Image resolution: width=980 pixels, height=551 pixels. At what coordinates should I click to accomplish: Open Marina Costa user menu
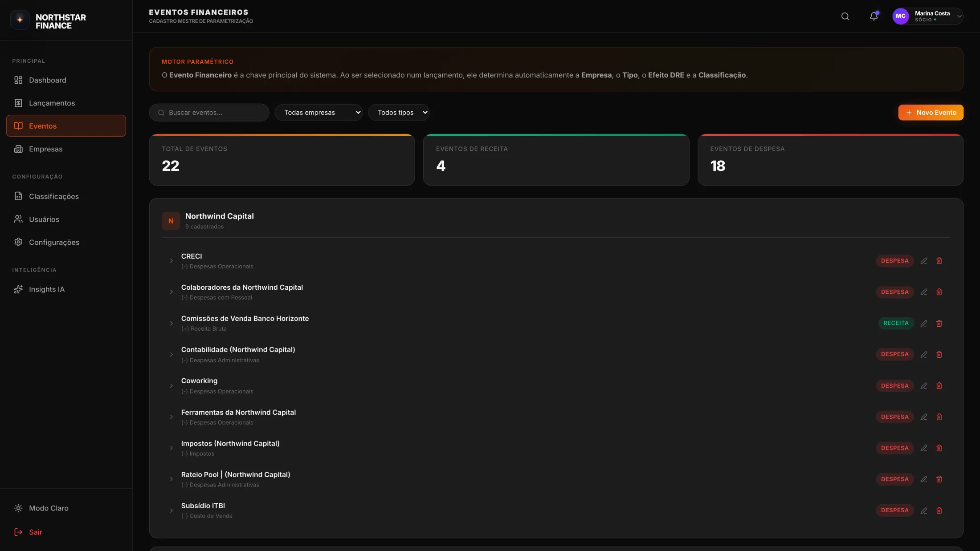(x=927, y=16)
